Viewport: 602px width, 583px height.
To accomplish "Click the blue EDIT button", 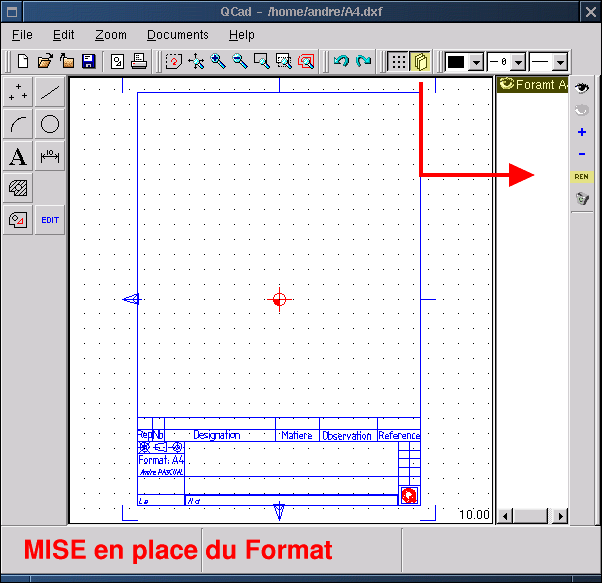I will coord(50,220).
